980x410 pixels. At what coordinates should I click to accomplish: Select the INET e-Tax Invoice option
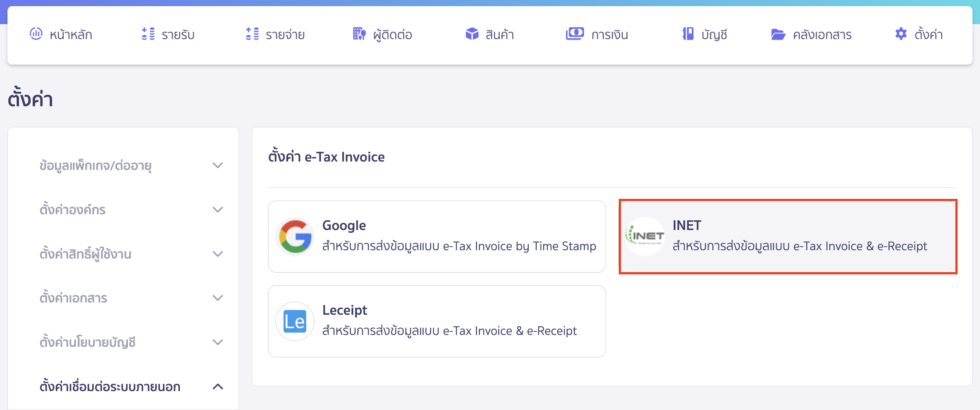pyautogui.click(x=787, y=236)
